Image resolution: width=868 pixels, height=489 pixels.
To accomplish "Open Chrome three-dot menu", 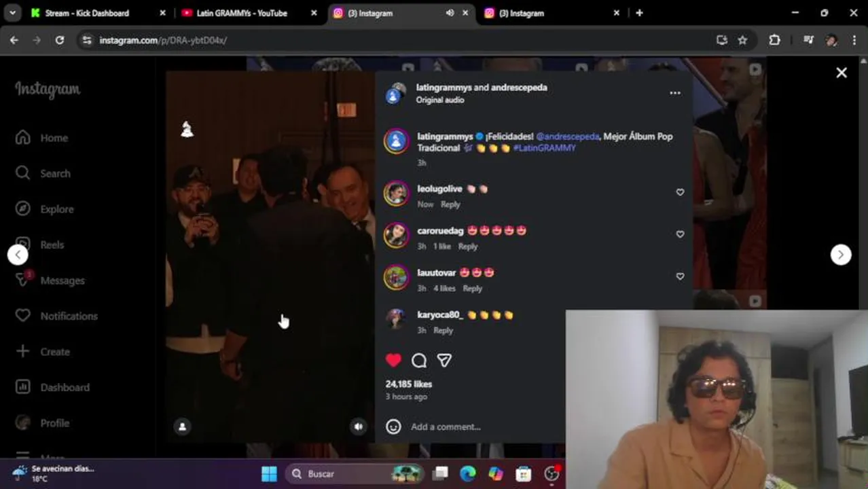I will click(x=854, y=40).
